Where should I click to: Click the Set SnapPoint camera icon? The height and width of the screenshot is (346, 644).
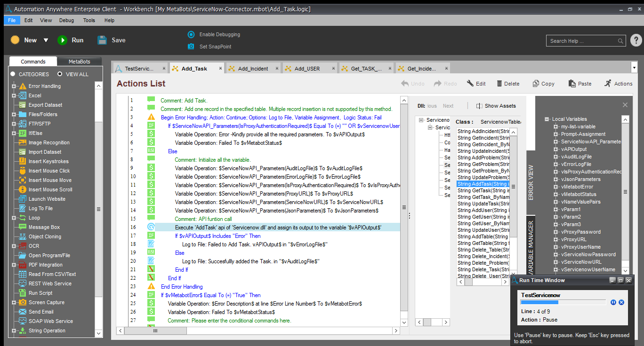(x=191, y=47)
